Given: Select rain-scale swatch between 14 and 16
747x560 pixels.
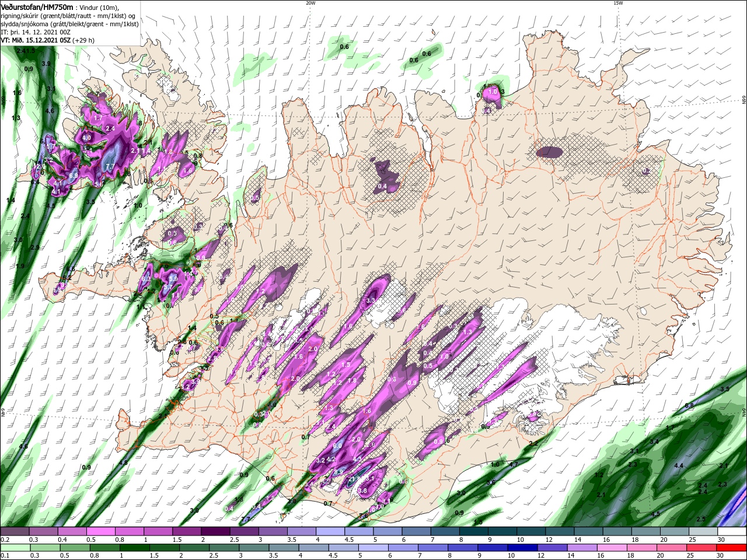Looking at the screenshot, I should pyautogui.click(x=581, y=548).
